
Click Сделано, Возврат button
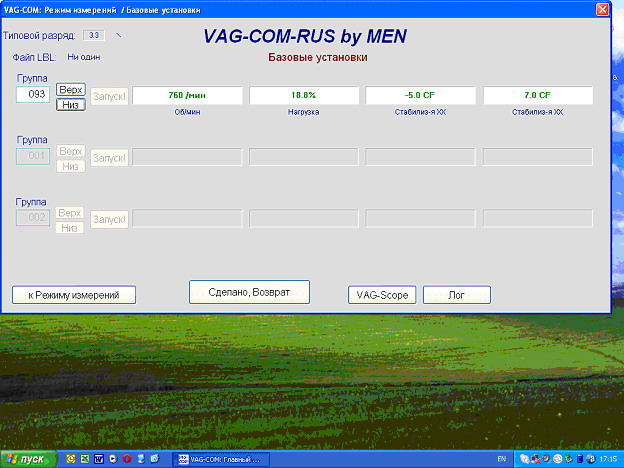point(249,291)
